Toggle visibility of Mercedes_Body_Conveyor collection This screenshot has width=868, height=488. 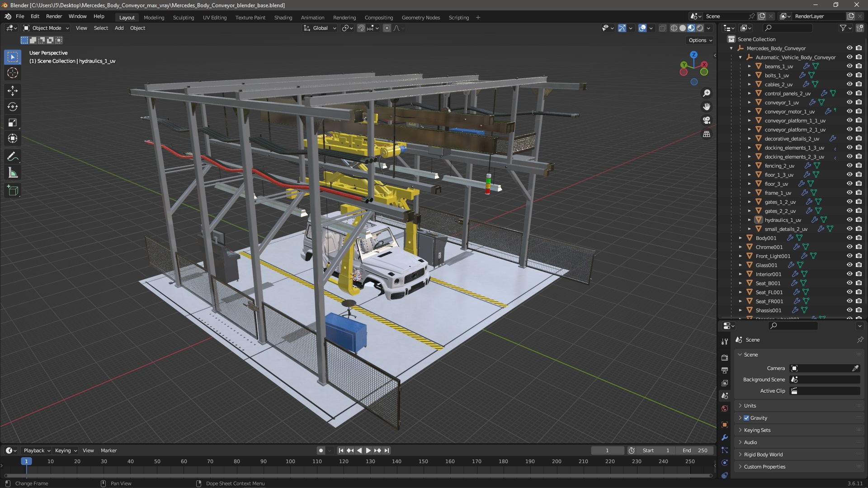[x=849, y=48]
